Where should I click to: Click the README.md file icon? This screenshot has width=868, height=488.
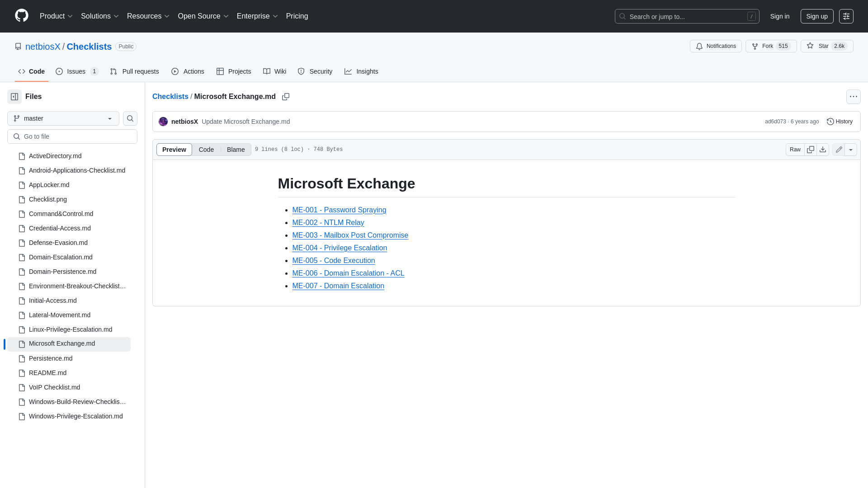[x=22, y=373]
